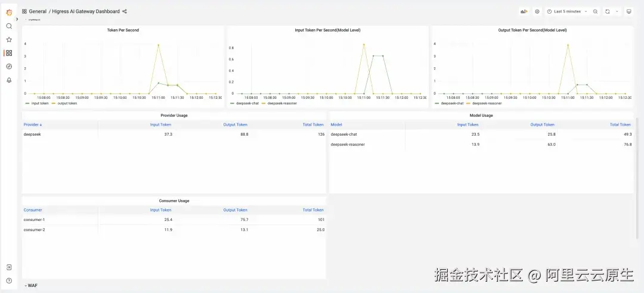Click the Add panel chart icon
The width and height of the screenshot is (644, 293).
click(524, 11)
